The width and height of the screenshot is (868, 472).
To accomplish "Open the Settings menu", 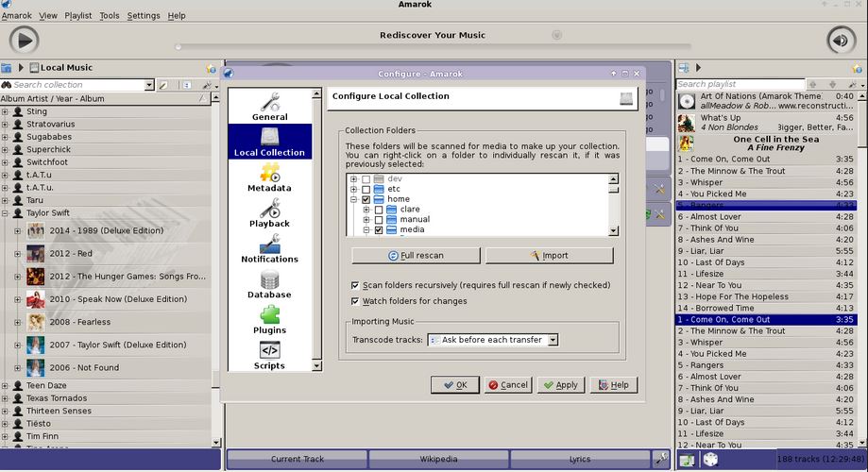I will (144, 15).
